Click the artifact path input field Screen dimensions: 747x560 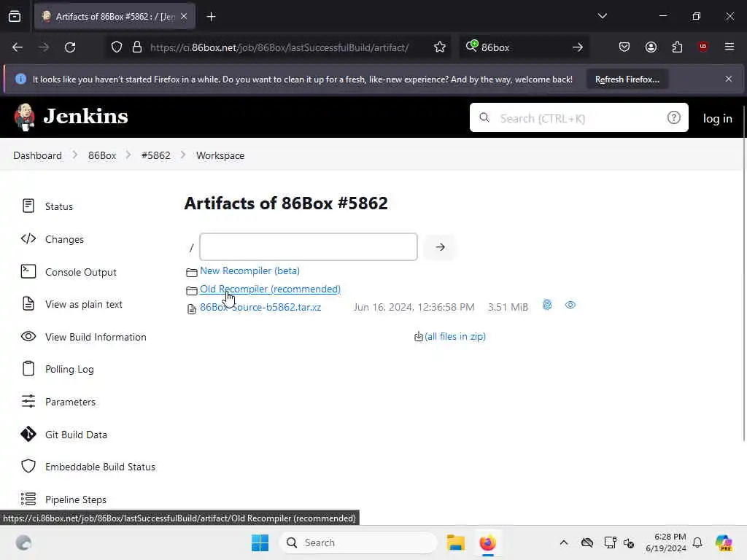309,246
